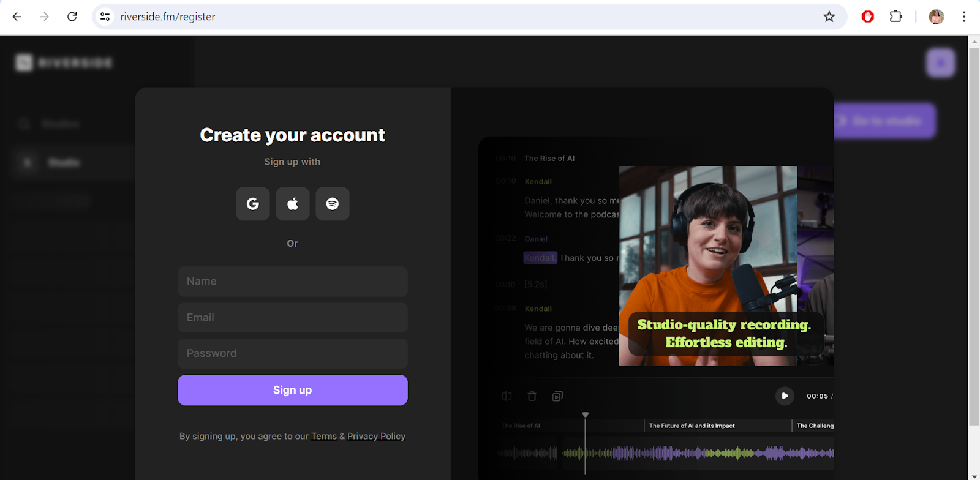Click 'The Rise of AI' transcript heading
The width and height of the screenshot is (980, 480).
pos(549,158)
